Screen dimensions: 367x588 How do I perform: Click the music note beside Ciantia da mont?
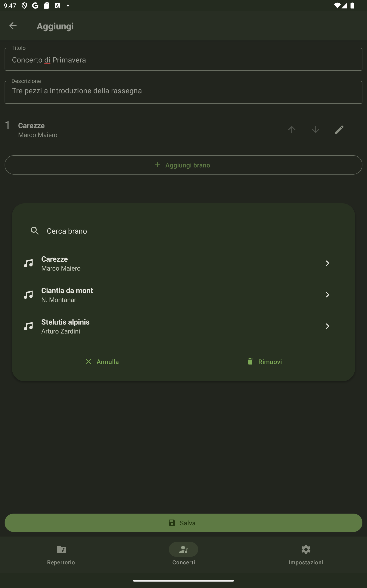pos(28,295)
